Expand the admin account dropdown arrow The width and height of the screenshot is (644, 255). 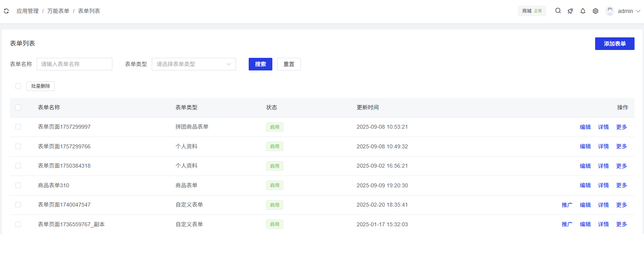click(638, 11)
